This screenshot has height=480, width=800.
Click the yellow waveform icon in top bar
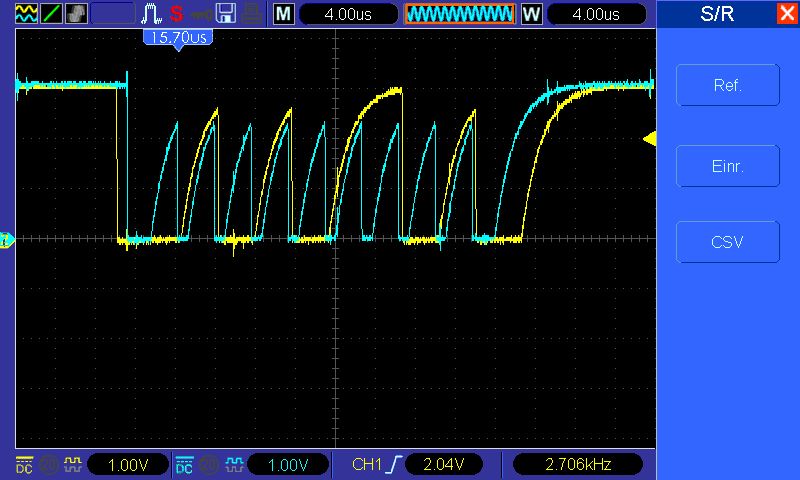click(25, 14)
